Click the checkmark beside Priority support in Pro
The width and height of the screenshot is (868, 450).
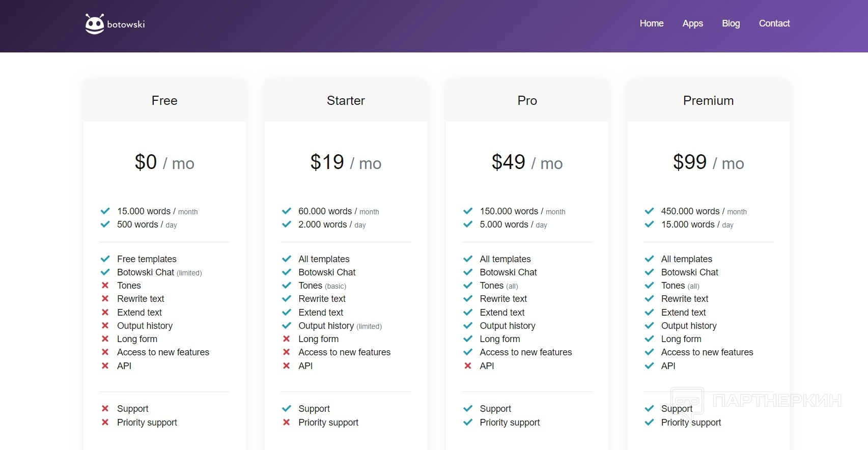point(468,422)
